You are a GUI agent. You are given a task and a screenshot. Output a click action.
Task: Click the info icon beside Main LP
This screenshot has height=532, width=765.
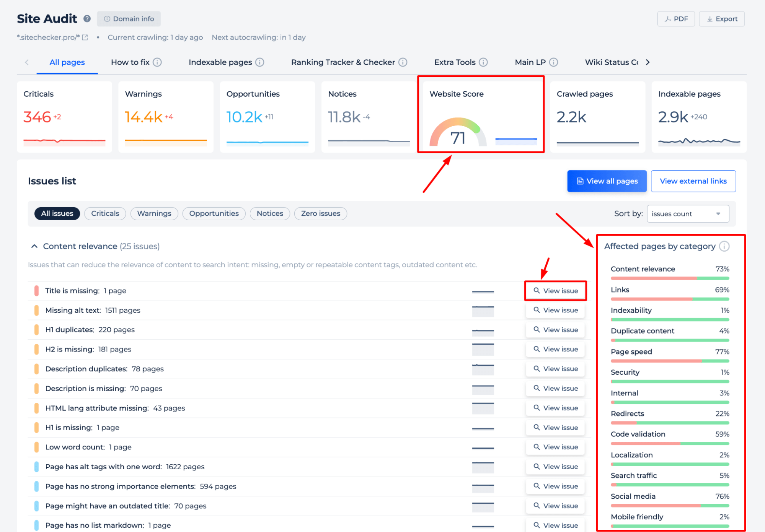coord(554,62)
